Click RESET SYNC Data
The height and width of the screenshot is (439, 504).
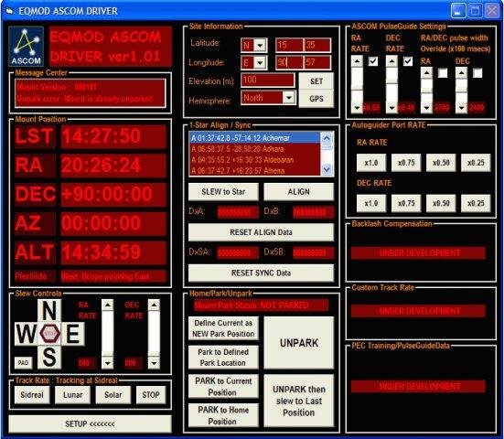261,273
